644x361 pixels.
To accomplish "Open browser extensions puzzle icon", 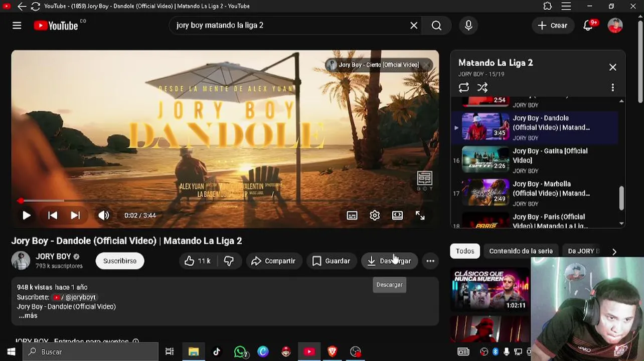I will [x=547, y=6].
